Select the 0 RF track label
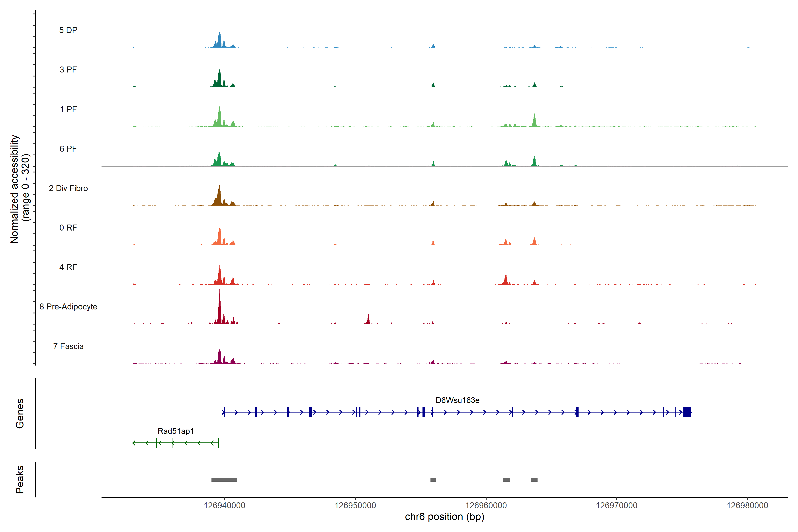Viewport: 798px width, 532px height. click(x=68, y=228)
